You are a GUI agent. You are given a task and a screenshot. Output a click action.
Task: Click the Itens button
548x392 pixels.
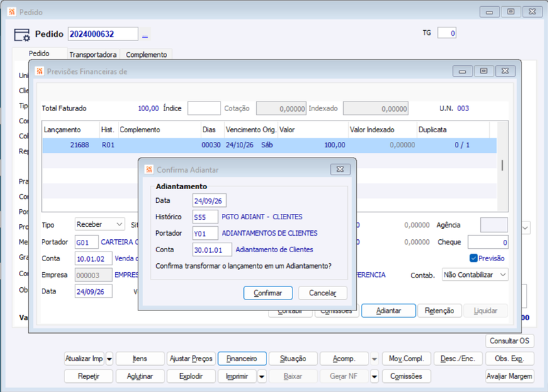[x=140, y=359]
